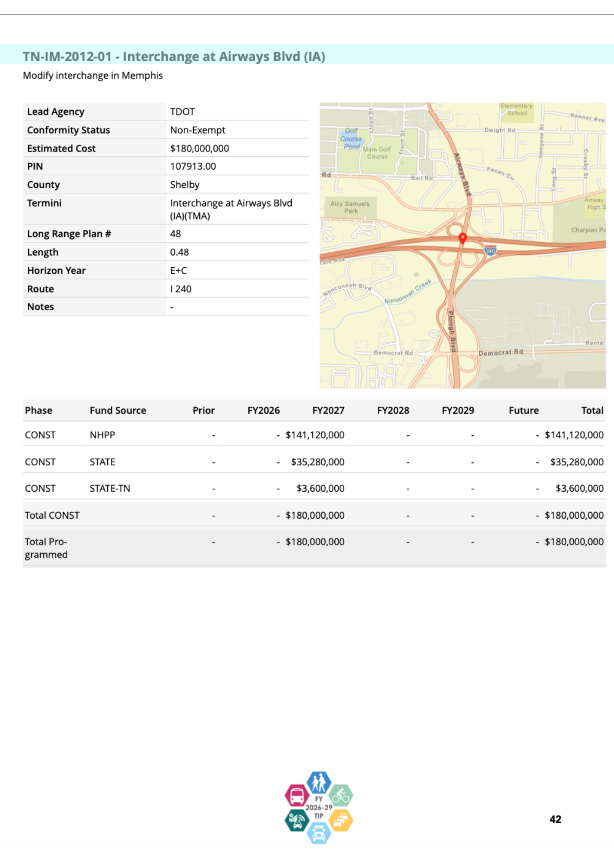Click the project title "TN-IM-2012-01 - Interchange at Airways Blvd (IA)"
The height and width of the screenshot is (868, 614).
point(174,56)
